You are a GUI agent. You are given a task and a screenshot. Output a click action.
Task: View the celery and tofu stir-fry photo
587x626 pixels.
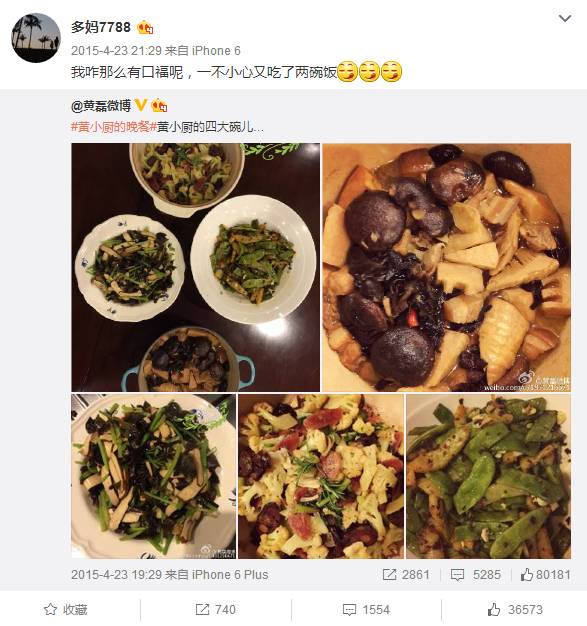(x=153, y=476)
